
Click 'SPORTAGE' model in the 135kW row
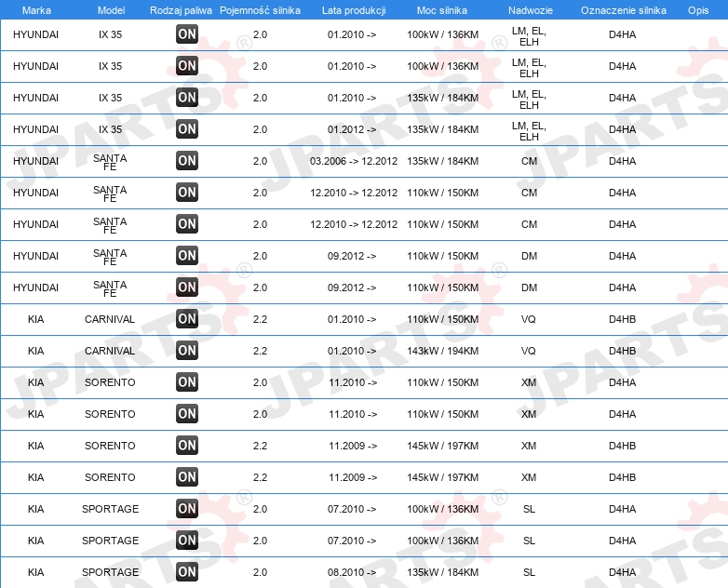110,572
